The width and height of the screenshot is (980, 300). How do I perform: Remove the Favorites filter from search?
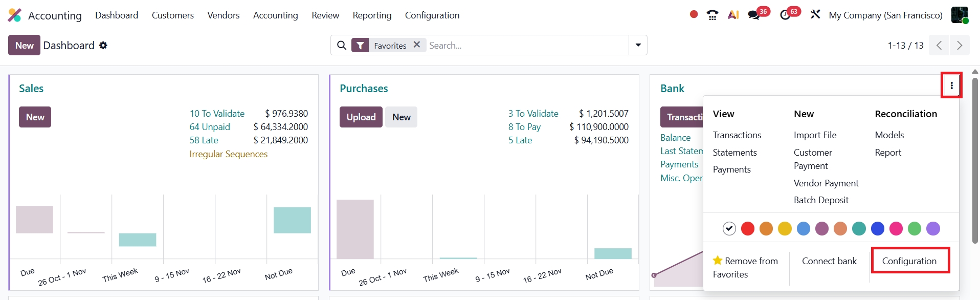point(417,45)
